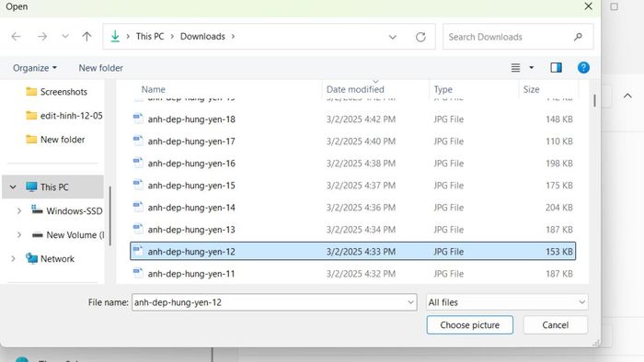644x362 pixels.
Task: Close the Open dialog window
Action: pos(588,6)
